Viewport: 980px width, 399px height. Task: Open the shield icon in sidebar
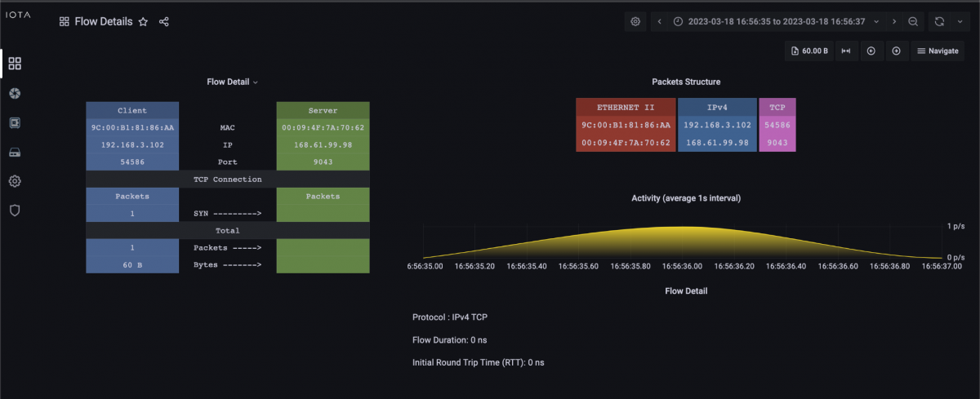[x=15, y=211]
